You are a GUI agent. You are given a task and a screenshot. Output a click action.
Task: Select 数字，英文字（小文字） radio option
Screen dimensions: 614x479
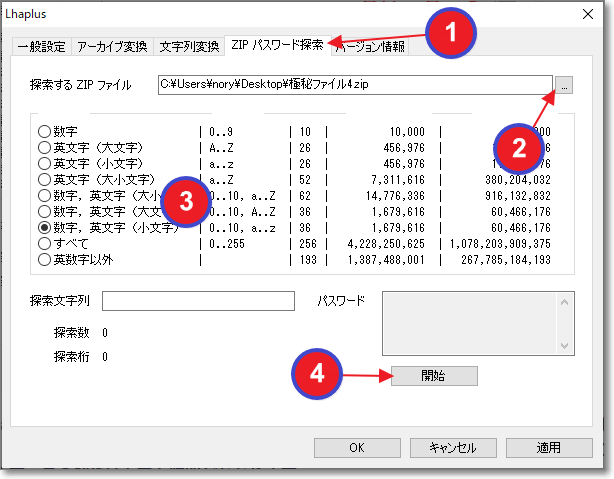click(x=44, y=227)
